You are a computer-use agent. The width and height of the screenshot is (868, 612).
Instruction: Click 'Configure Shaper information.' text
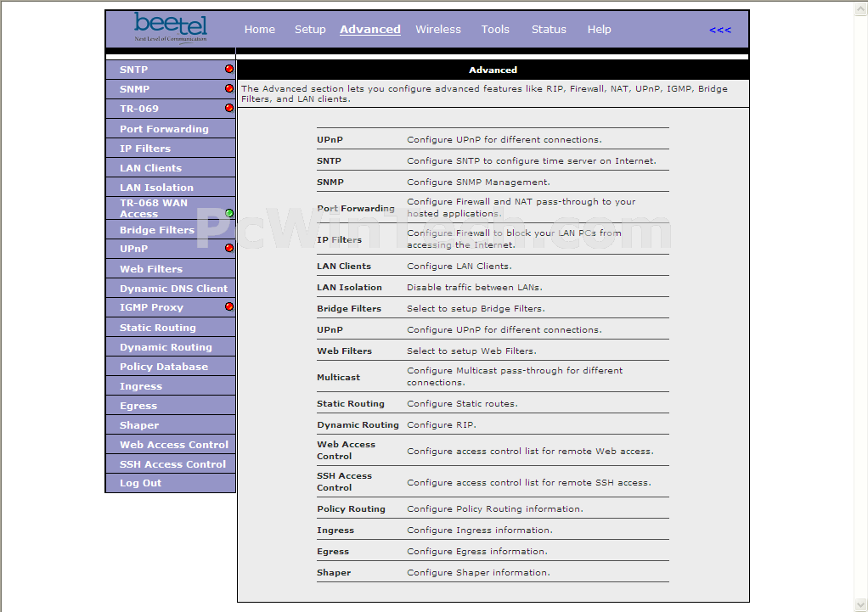coord(478,573)
